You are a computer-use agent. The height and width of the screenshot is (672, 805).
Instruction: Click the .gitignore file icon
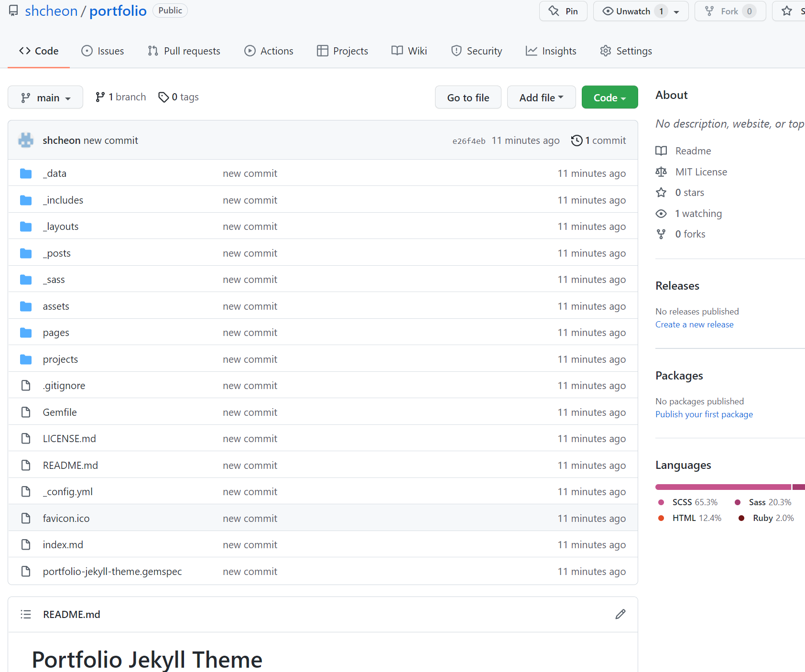(x=26, y=385)
